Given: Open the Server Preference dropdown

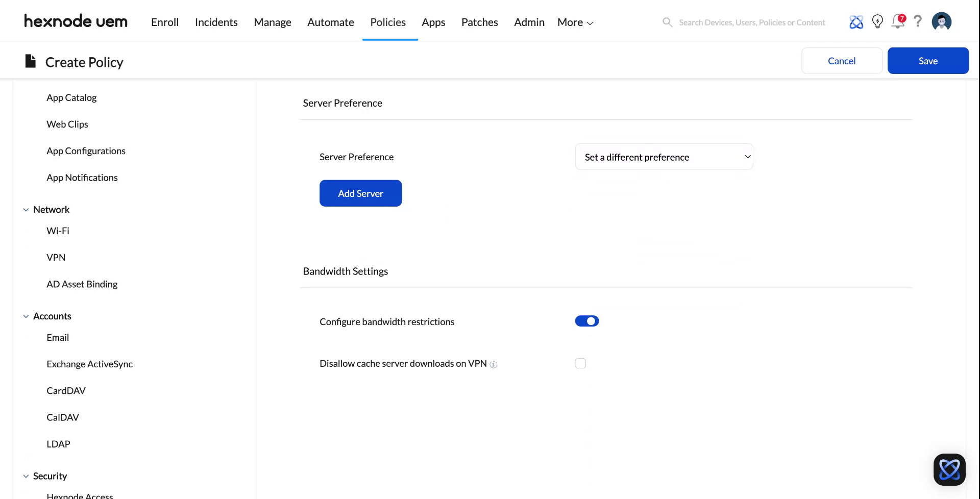Looking at the screenshot, I should tap(664, 157).
